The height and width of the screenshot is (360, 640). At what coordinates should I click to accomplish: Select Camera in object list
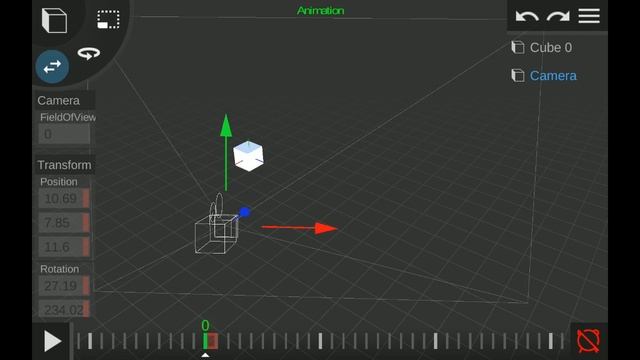(x=553, y=76)
